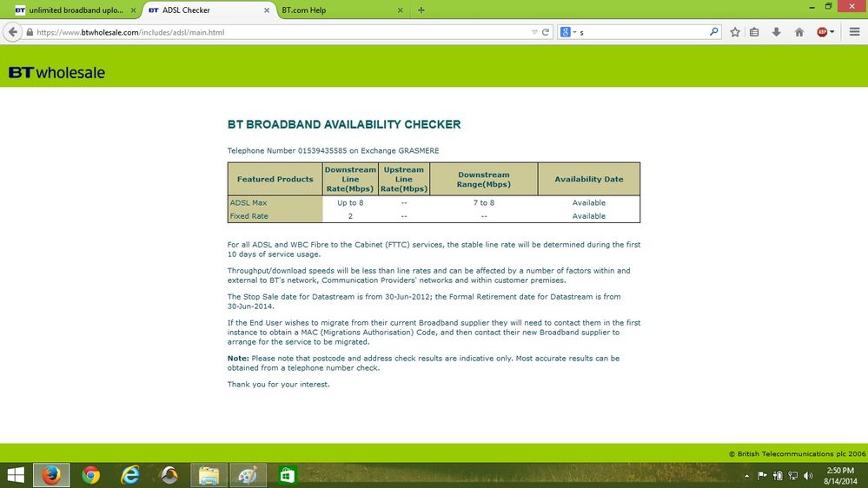Click the network tray icon
Screen dimensions: 868x488
point(792,475)
